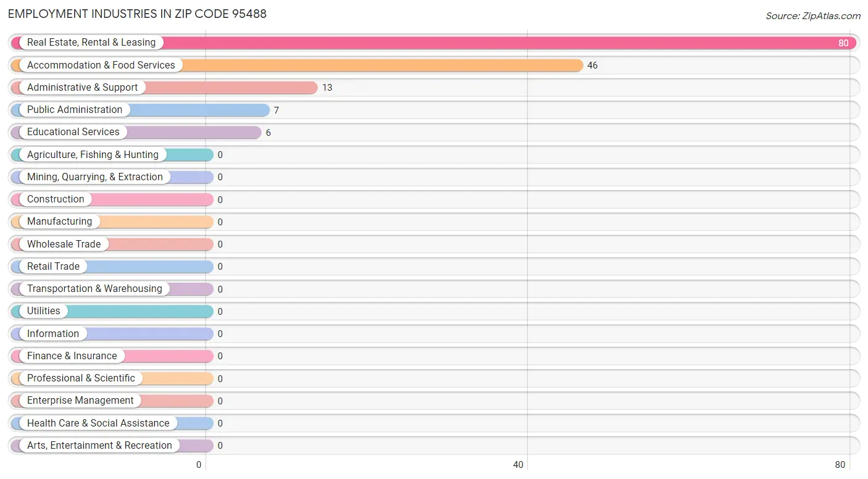This screenshot has height=479, width=868.
Task: Click the 0 value beside Manufacturing
Action: tap(220, 222)
